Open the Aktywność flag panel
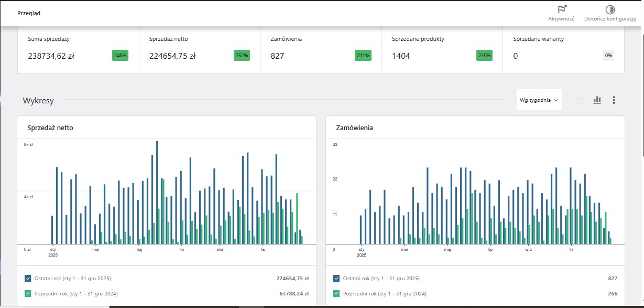 pyautogui.click(x=561, y=10)
